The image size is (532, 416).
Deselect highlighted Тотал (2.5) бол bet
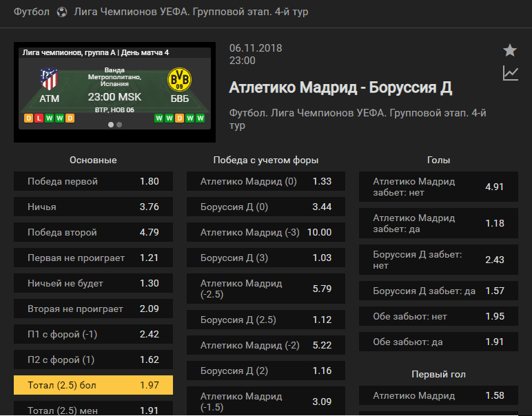[x=93, y=385]
